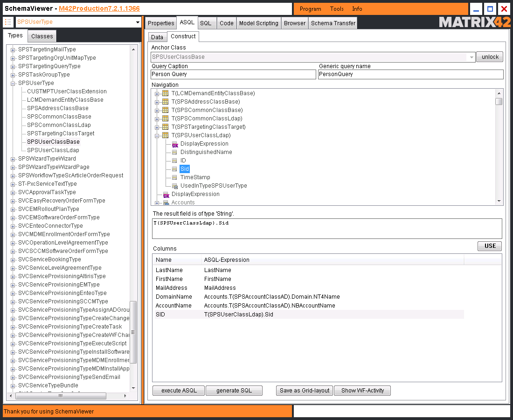Expand the T(SPSAddressClassBase) navigation node
Viewport: 513px width, 420px height.
(157, 102)
